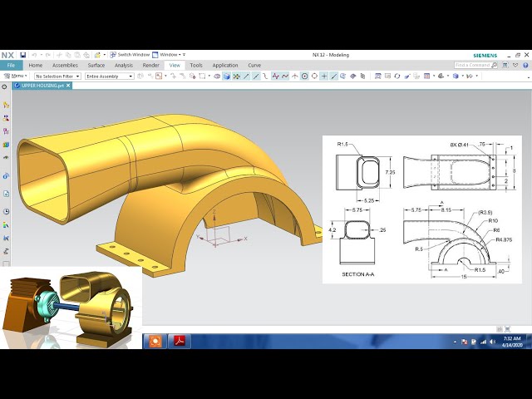Image resolution: width=532 pixels, height=399 pixels.
Task: Click the Rotate view circular arrows icon
Action: tap(397, 76)
